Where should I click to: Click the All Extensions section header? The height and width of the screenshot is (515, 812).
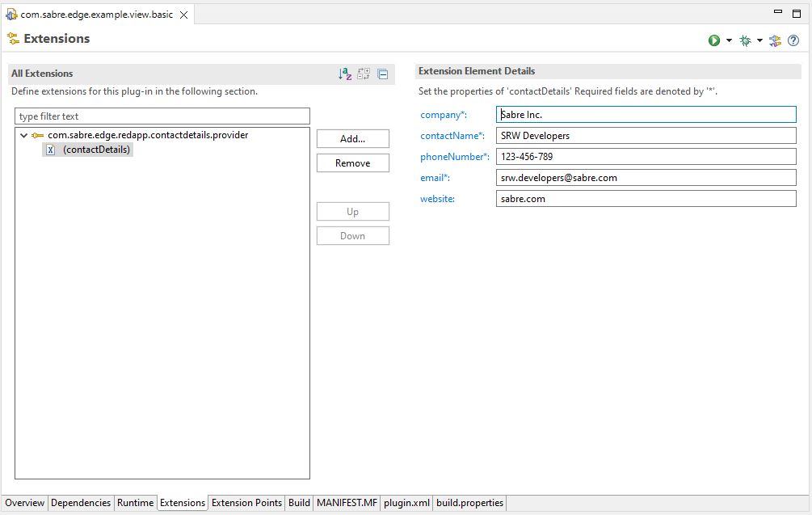[x=42, y=74]
